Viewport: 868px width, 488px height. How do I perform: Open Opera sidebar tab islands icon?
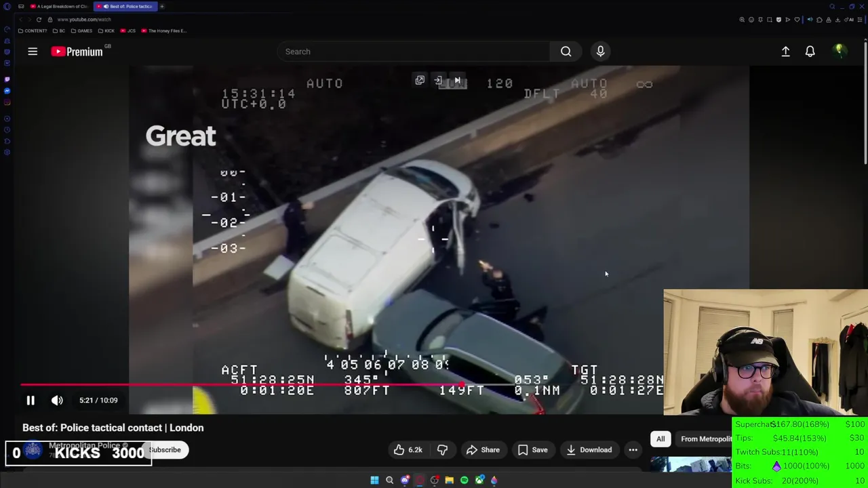(21, 6)
